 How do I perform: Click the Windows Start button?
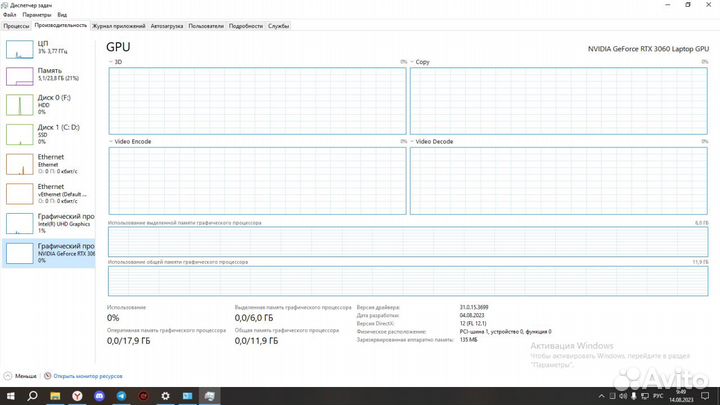coord(9,396)
